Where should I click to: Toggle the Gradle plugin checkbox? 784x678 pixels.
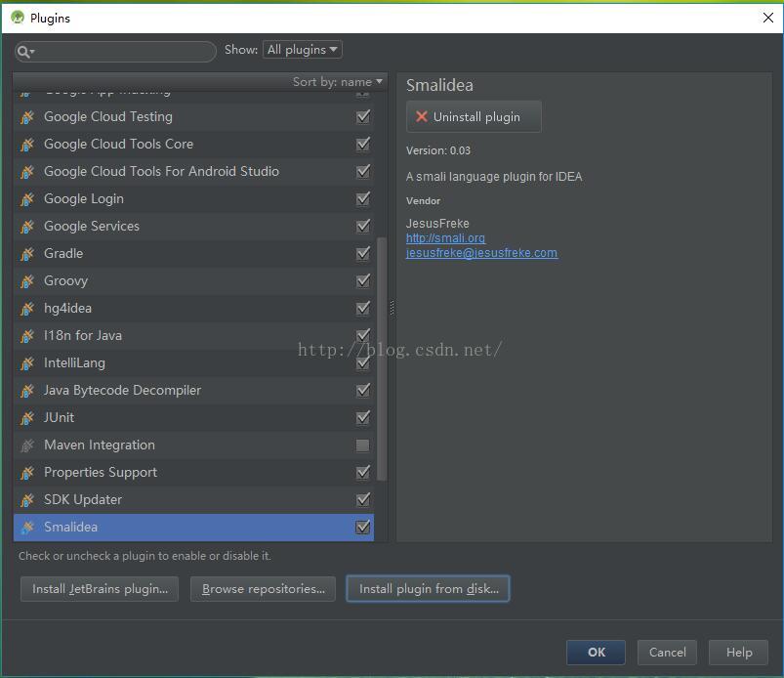pyautogui.click(x=363, y=253)
